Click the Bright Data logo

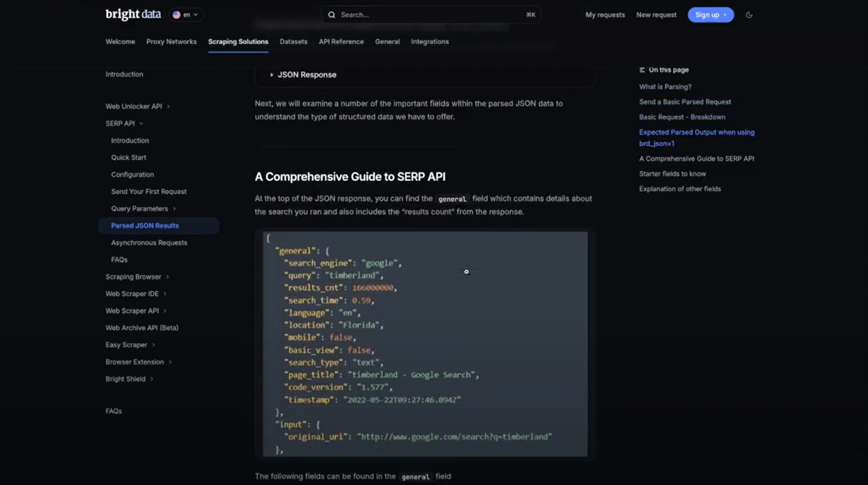[x=133, y=14]
